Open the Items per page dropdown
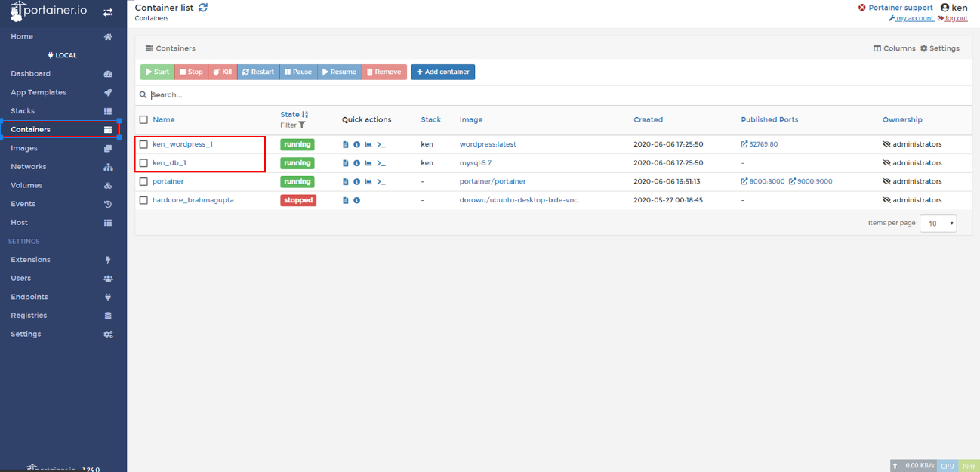The width and height of the screenshot is (980, 472). tap(938, 224)
